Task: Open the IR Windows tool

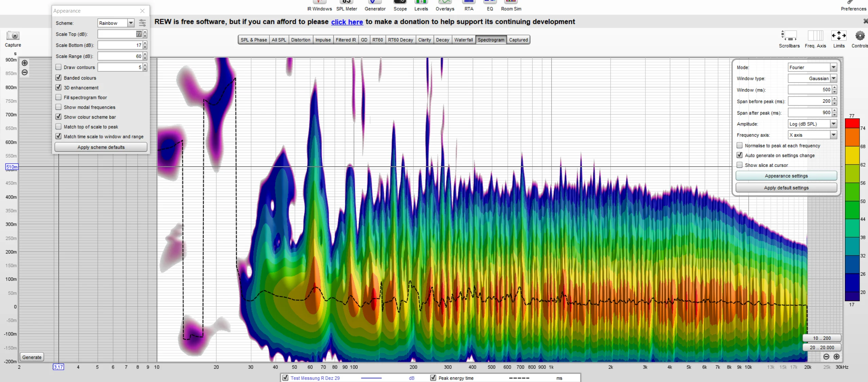Action: (319, 6)
